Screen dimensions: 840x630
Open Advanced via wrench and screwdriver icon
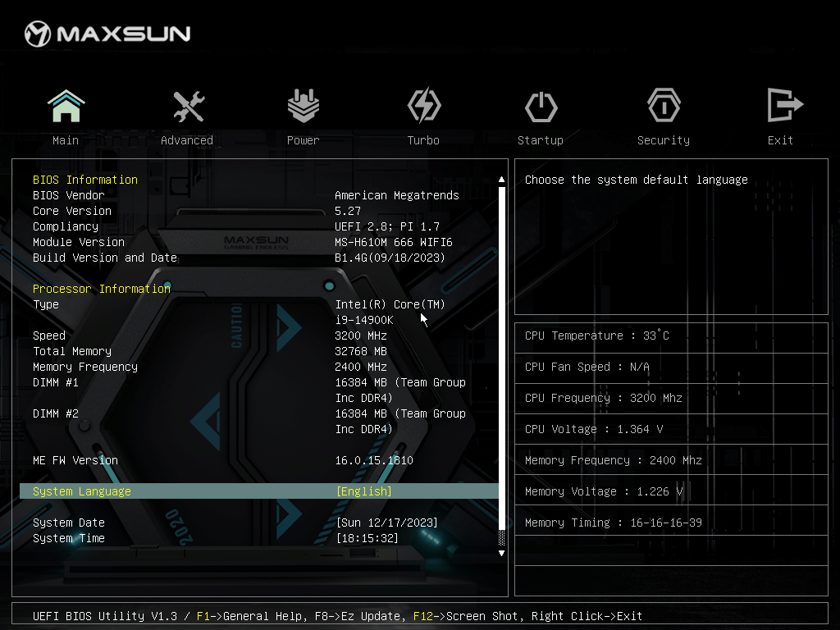pos(189,106)
